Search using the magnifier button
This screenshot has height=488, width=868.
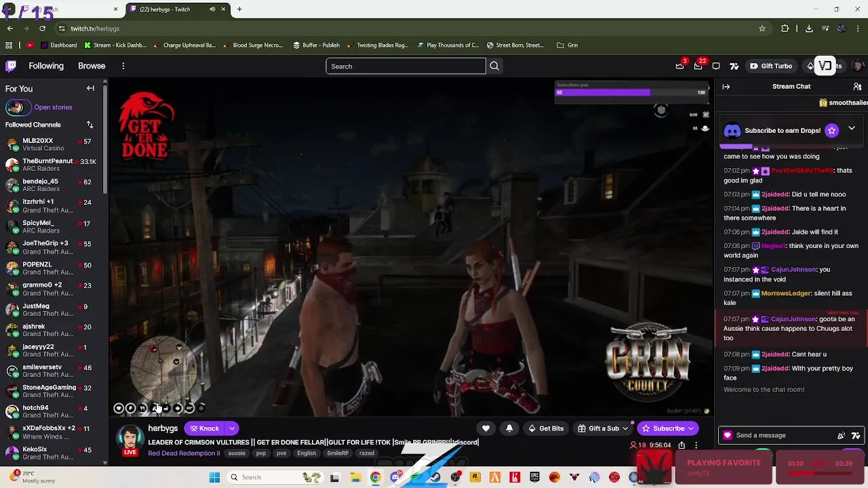pos(494,66)
